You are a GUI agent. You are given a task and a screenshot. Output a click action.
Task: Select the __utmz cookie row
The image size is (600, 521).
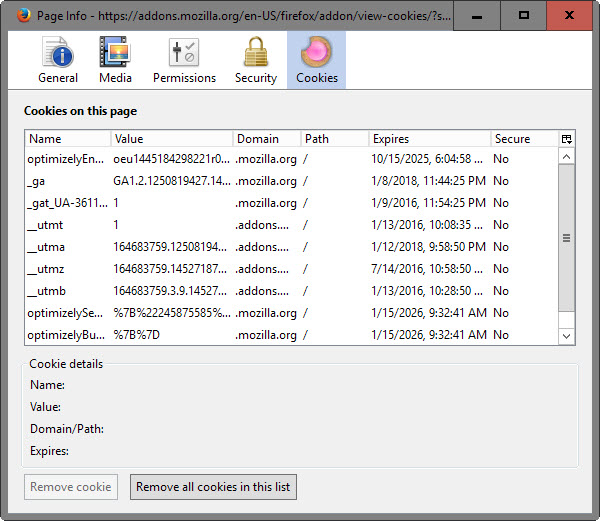292,269
